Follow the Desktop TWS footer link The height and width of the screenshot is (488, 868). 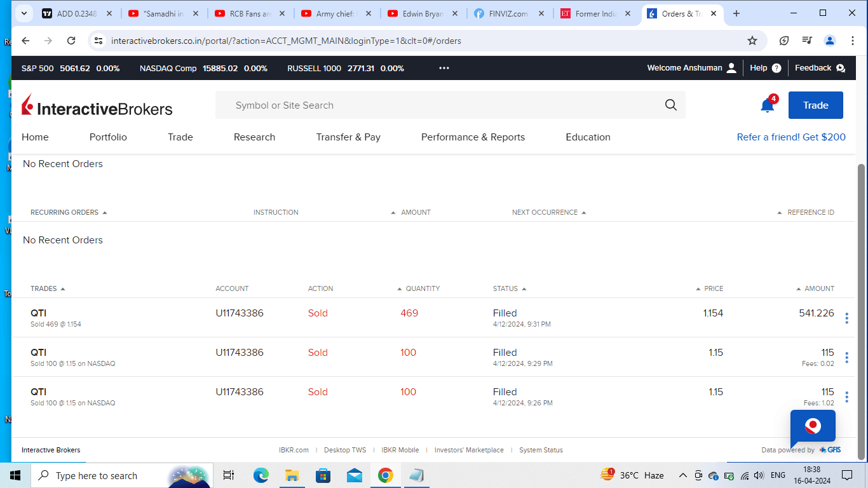345,450
